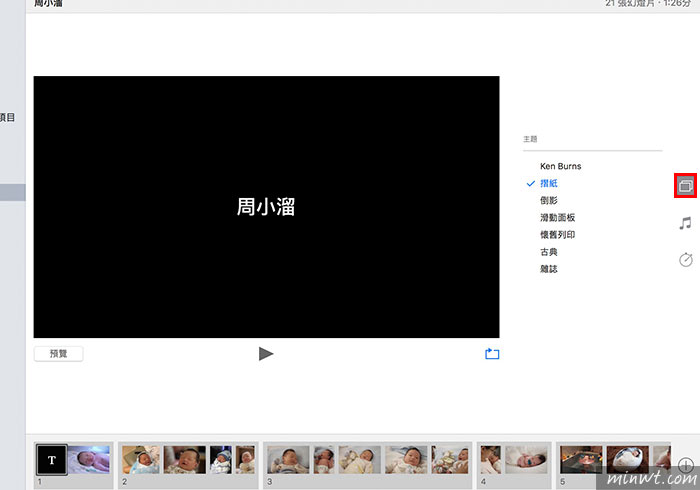
Task: Pick the 古典 theme
Action: [x=549, y=252]
